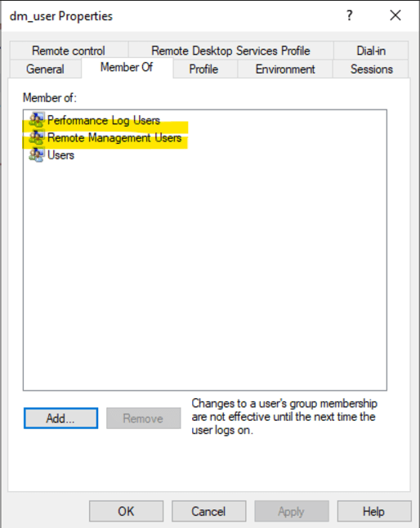Open the Sessions tab

click(371, 69)
